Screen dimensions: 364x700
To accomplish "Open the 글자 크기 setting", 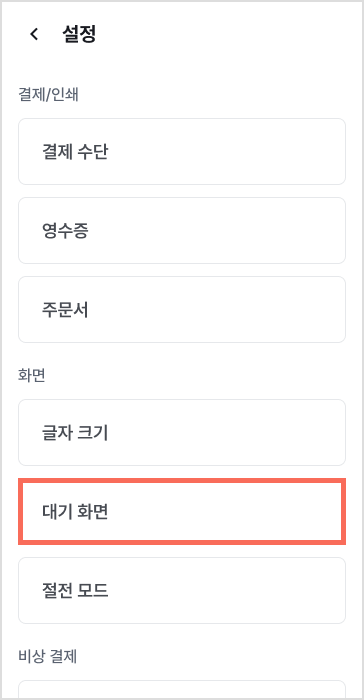I will [182, 433].
